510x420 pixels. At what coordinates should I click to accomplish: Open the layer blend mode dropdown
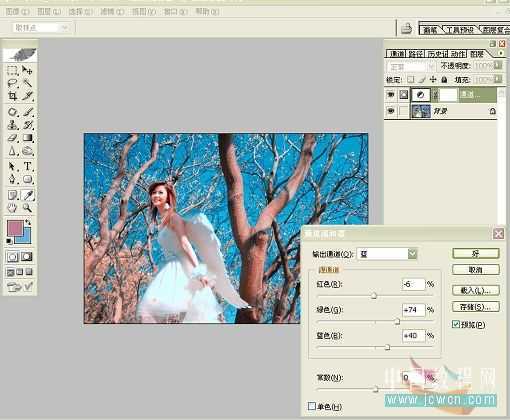coord(411,67)
